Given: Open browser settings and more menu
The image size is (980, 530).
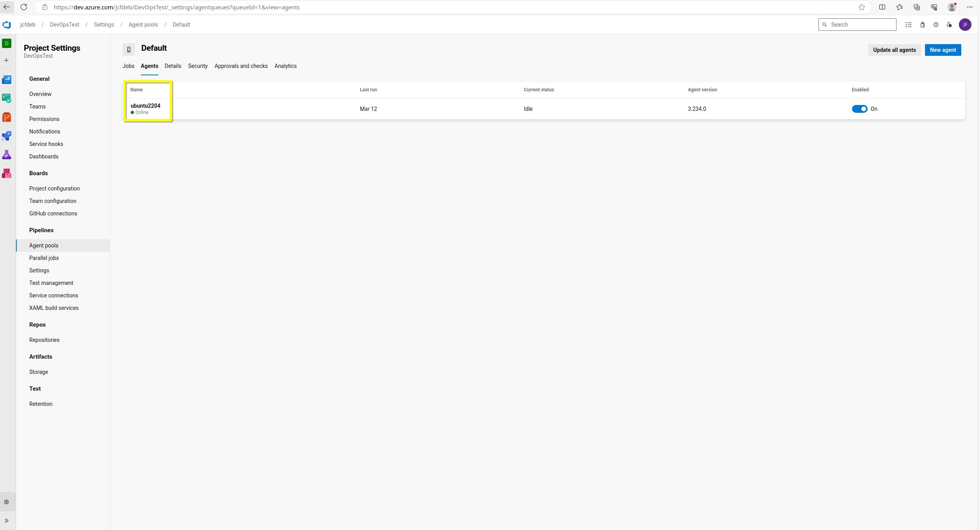Looking at the screenshot, I should pyautogui.click(x=970, y=7).
